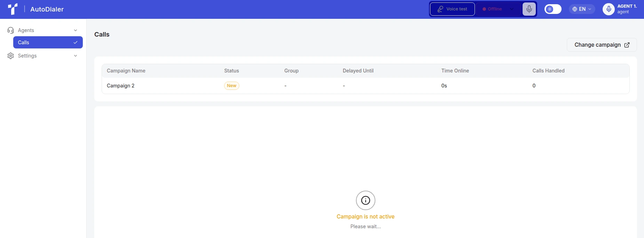Select the Calls menu item

(48, 43)
